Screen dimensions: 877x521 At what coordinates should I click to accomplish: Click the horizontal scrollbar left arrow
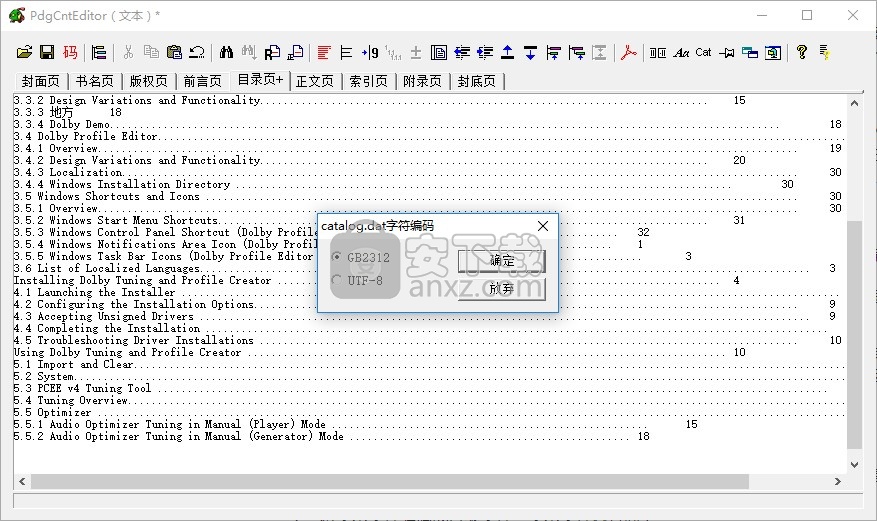[x=22, y=481]
